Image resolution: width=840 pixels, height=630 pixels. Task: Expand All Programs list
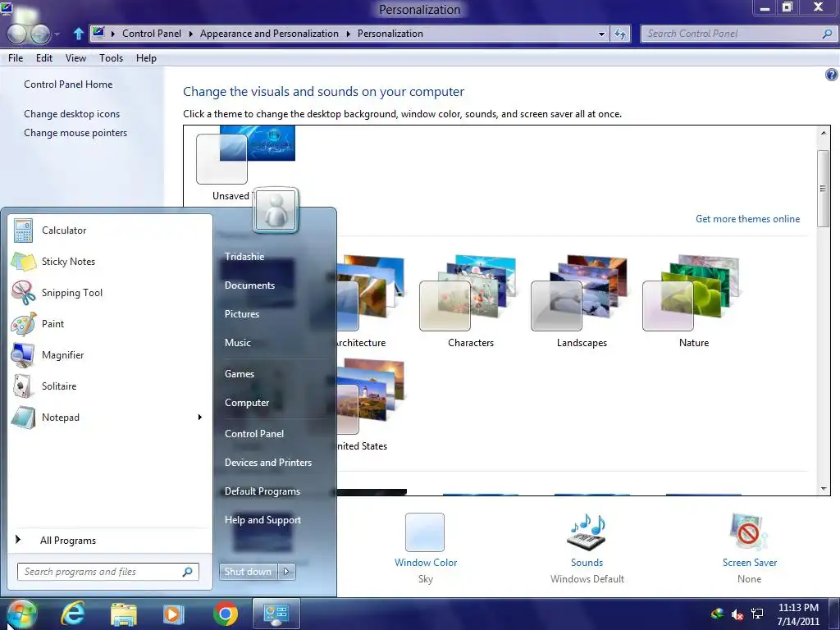pos(110,540)
